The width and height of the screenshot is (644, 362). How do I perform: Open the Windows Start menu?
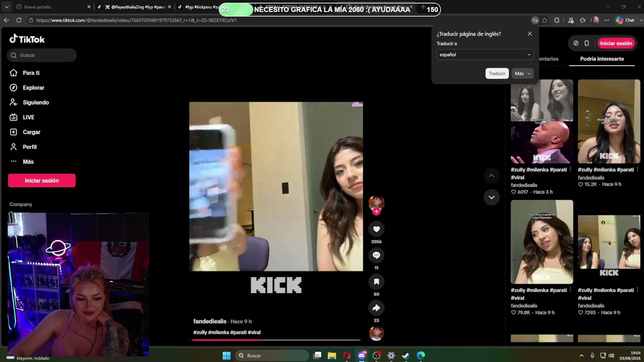click(226, 355)
